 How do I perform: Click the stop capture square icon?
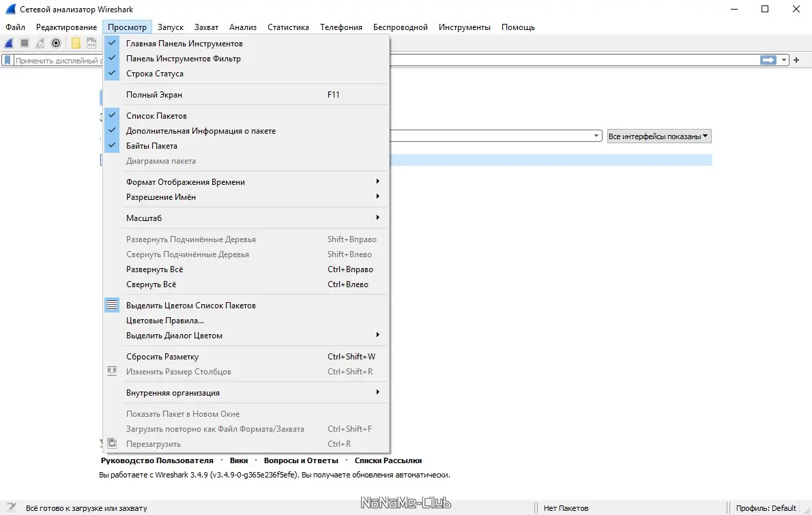tap(25, 44)
